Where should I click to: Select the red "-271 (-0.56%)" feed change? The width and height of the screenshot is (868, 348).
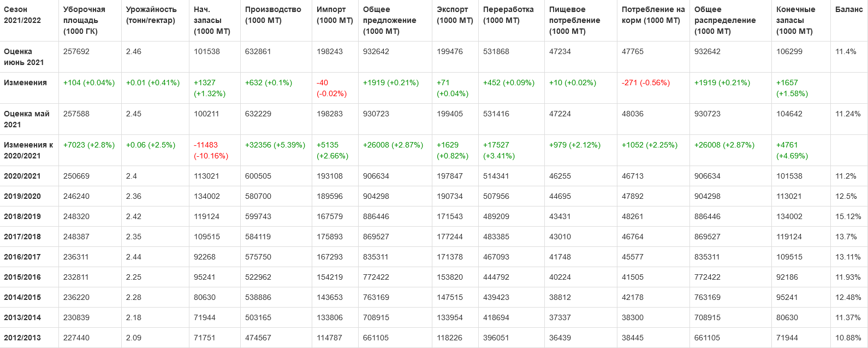coord(645,82)
